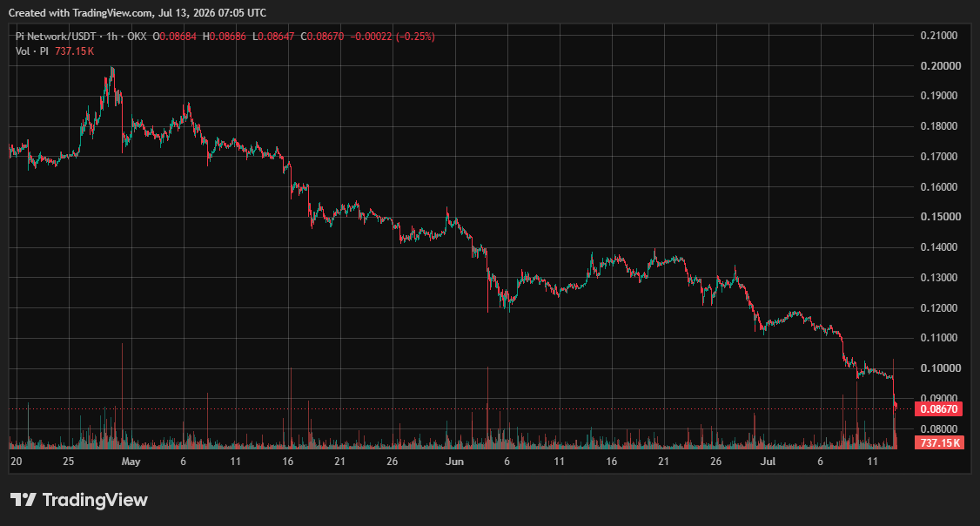Click the open value O0.08684
This screenshot has height=526, width=980.
click(x=174, y=37)
